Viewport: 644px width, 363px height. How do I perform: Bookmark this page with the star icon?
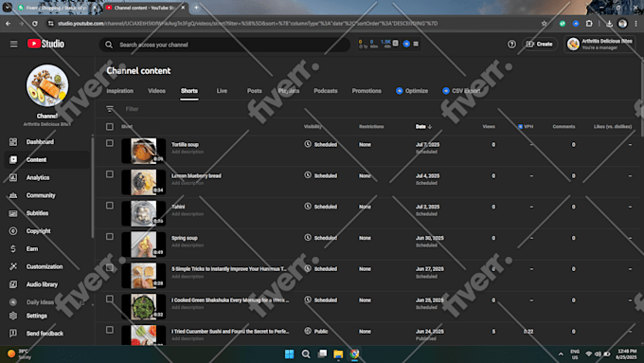pos(545,24)
